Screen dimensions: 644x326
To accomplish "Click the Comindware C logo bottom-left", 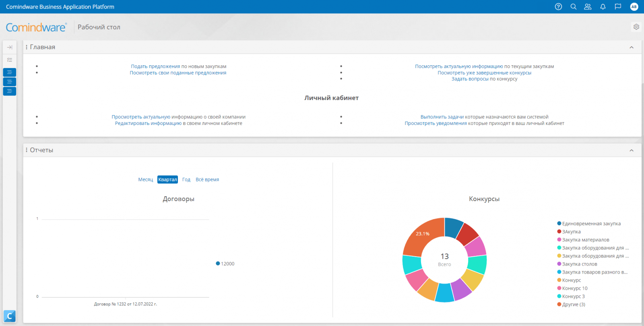I will [x=10, y=316].
